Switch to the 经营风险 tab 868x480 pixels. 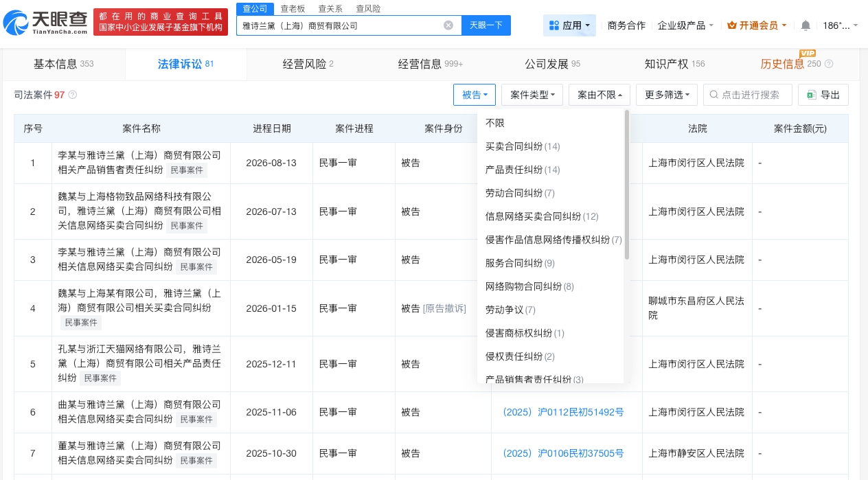(x=308, y=64)
